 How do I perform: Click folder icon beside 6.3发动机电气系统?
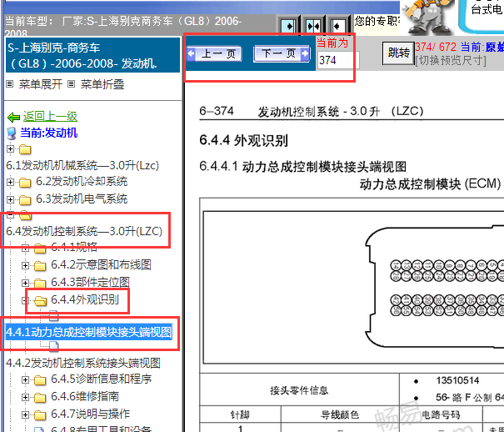25,200
